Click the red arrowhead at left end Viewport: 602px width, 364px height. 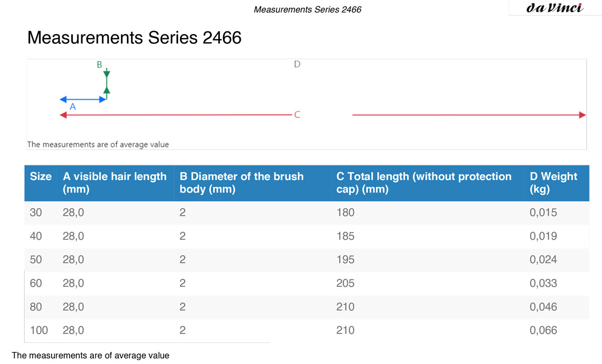tap(63, 115)
